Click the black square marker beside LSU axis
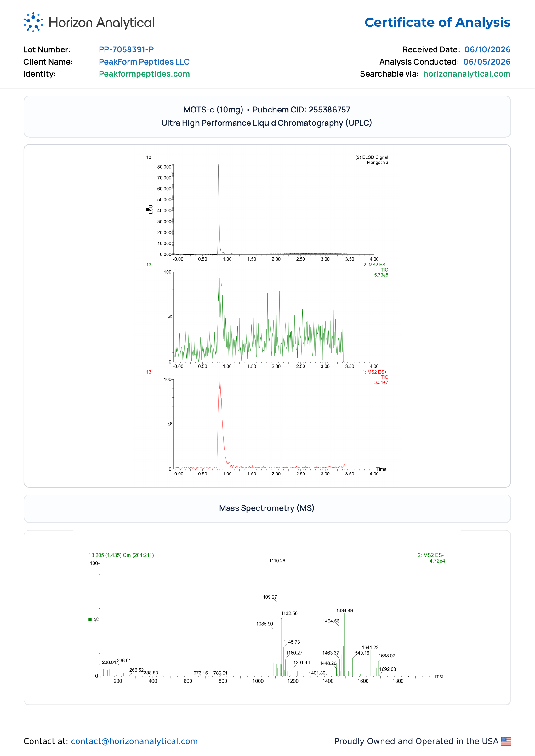This screenshot has width=535, height=756. point(147,209)
